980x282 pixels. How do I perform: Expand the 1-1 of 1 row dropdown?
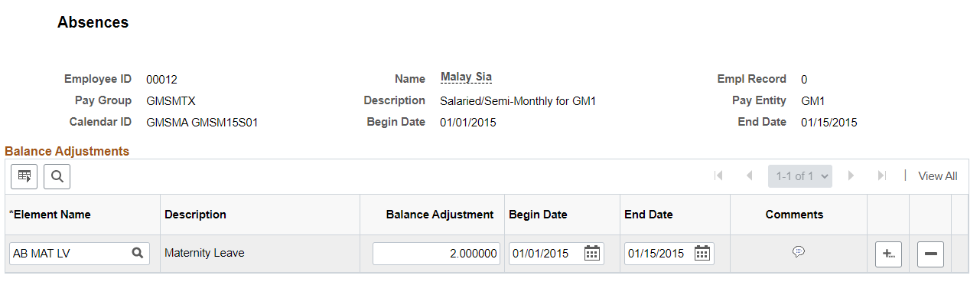click(x=800, y=175)
